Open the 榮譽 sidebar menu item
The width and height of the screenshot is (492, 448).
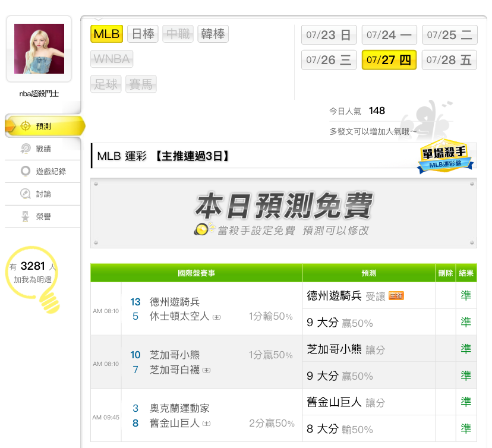[x=43, y=216]
